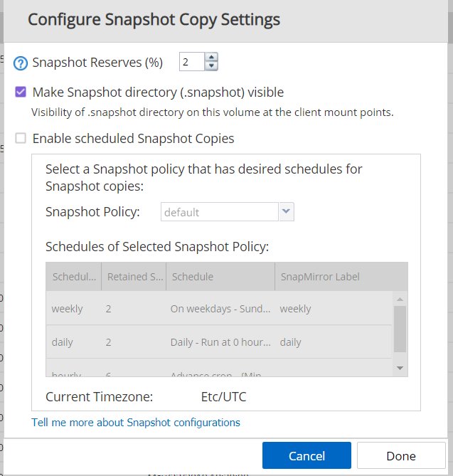Viewport: 453px width, 476px height.
Task: Open Tell me more about Snapshot configurations
Action: coord(136,423)
